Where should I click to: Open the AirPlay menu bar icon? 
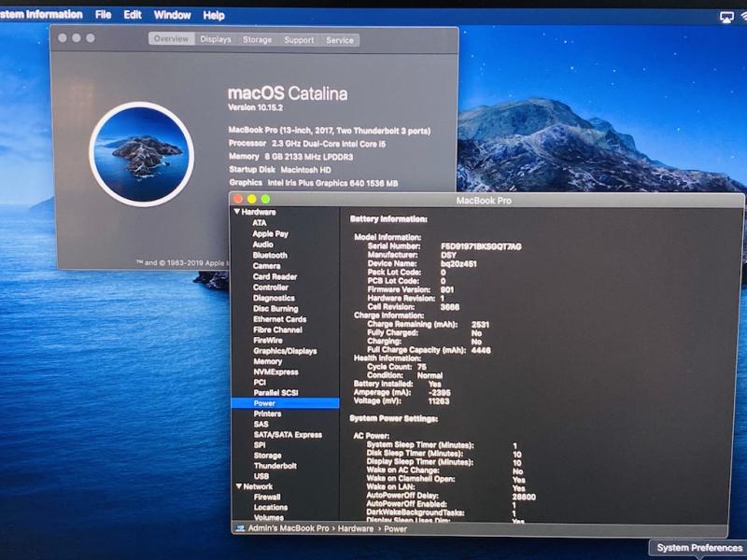pyautogui.click(x=726, y=17)
